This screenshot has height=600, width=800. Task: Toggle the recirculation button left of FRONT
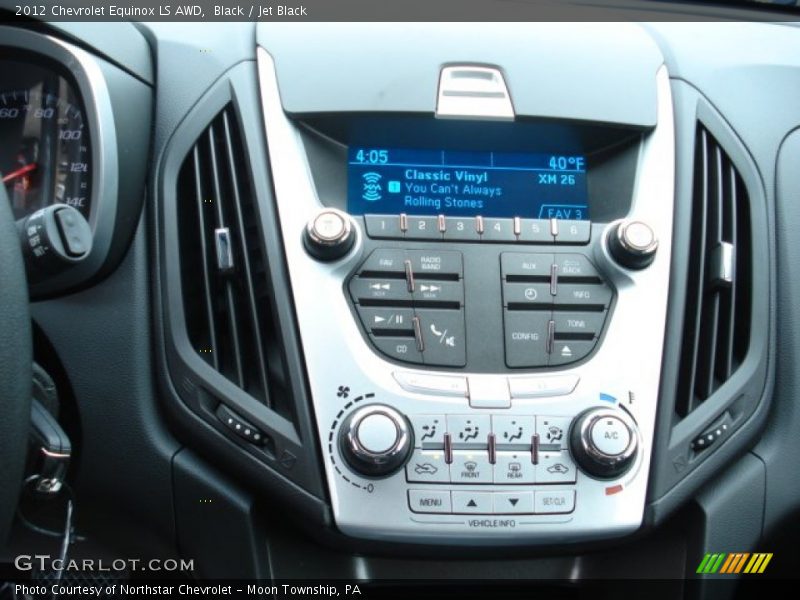[427, 468]
